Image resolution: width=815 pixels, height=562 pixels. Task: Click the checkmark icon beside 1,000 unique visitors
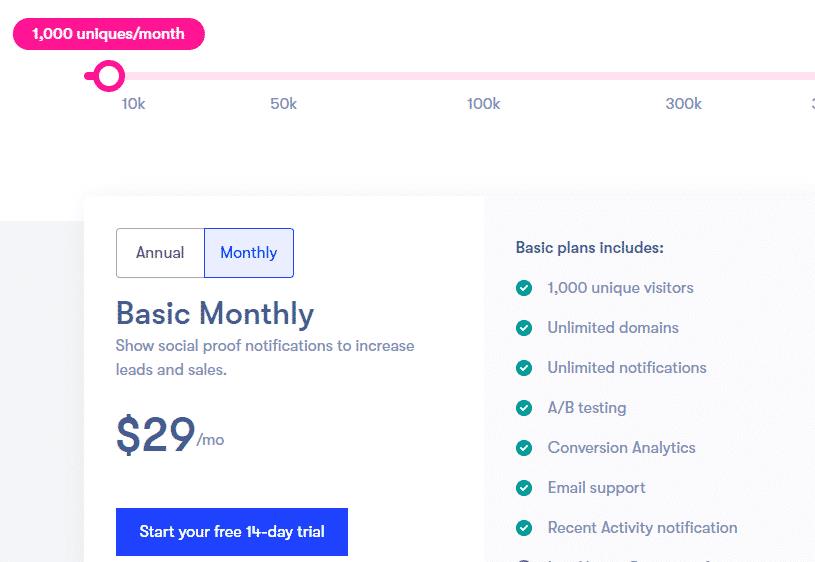coord(524,287)
